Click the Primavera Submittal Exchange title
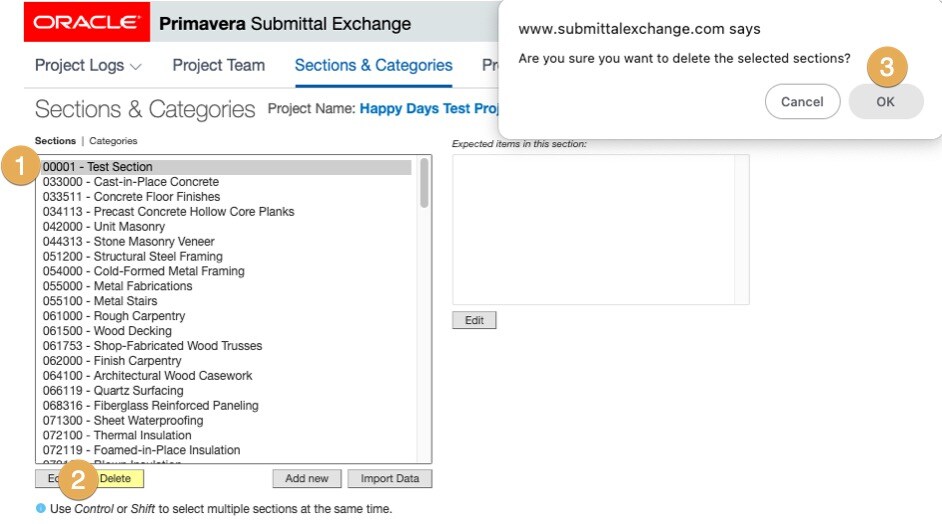Screen dimensions: 942x524 click(285, 23)
